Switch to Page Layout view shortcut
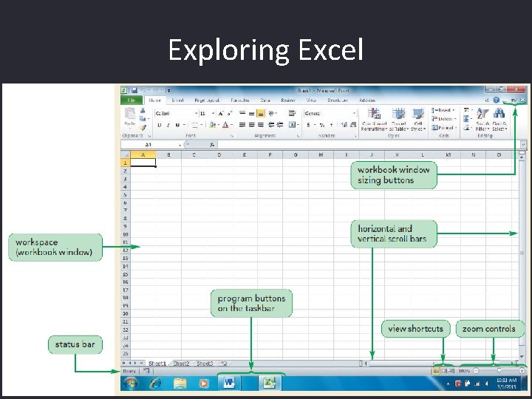Image resolution: width=532 pixels, height=399 pixels. [x=444, y=371]
